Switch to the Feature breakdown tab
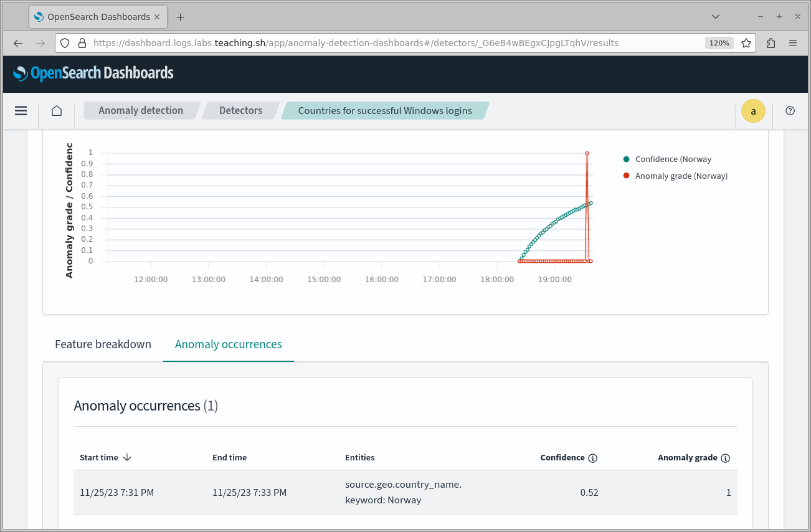The height and width of the screenshot is (532, 811). tap(103, 344)
